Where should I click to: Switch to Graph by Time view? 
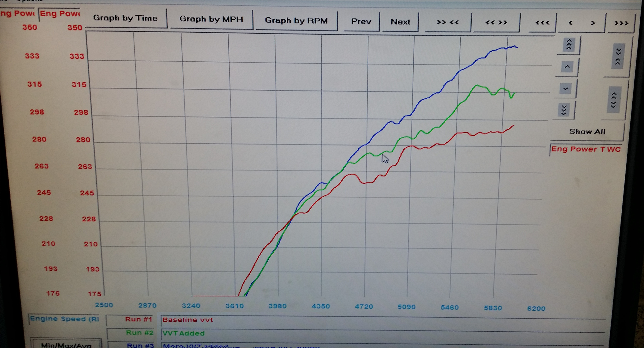(x=125, y=18)
